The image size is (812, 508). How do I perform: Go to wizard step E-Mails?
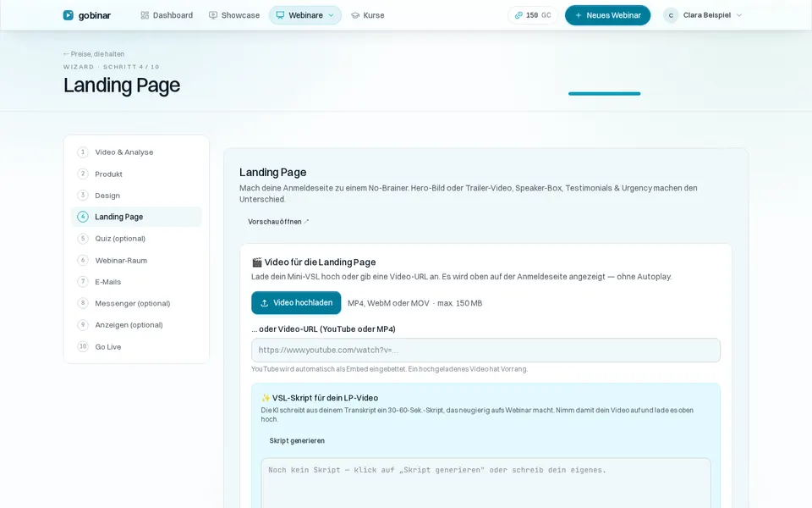136,281
